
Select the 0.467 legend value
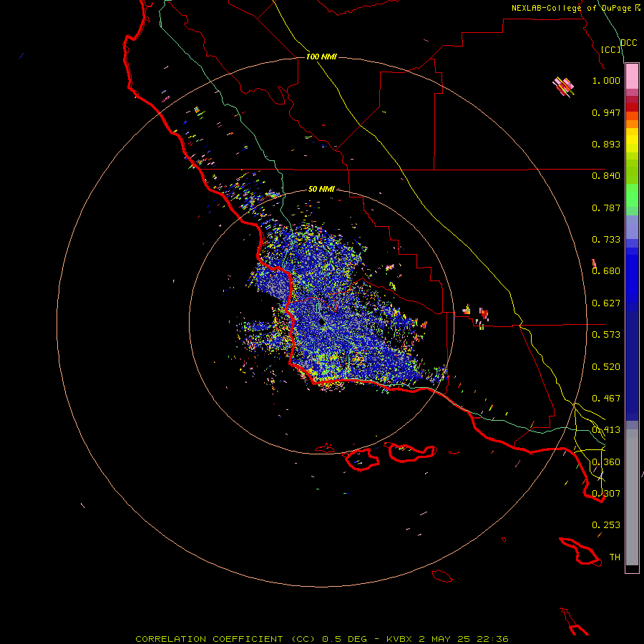606,399
